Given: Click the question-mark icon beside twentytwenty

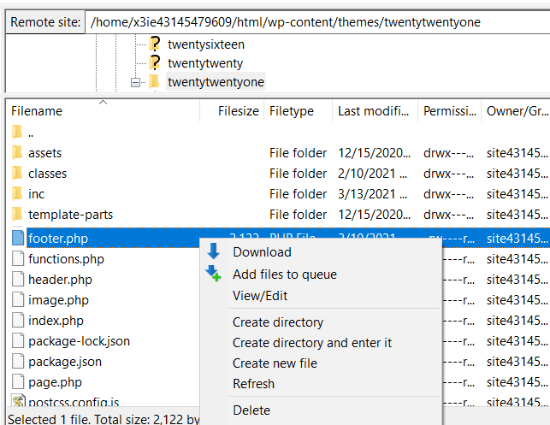Looking at the screenshot, I should pos(154,62).
